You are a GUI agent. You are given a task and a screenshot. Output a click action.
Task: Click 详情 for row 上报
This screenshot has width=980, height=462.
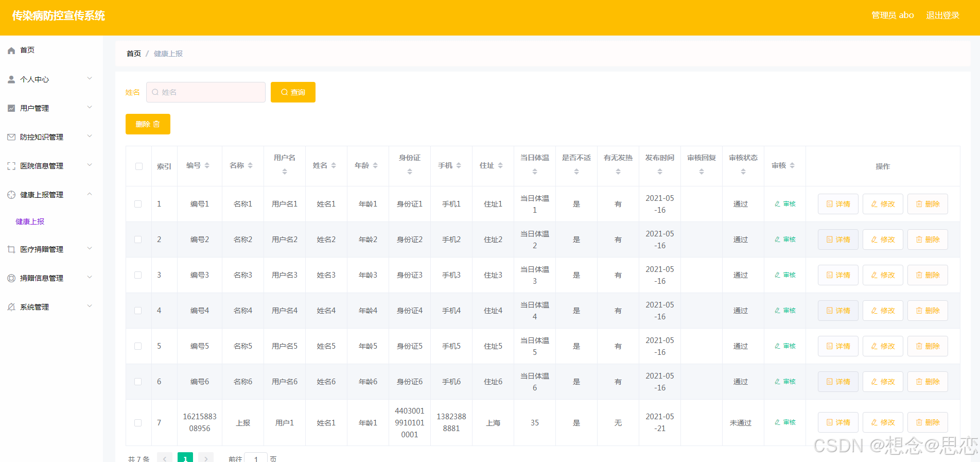pyautogui.click(x=838, y=422)
